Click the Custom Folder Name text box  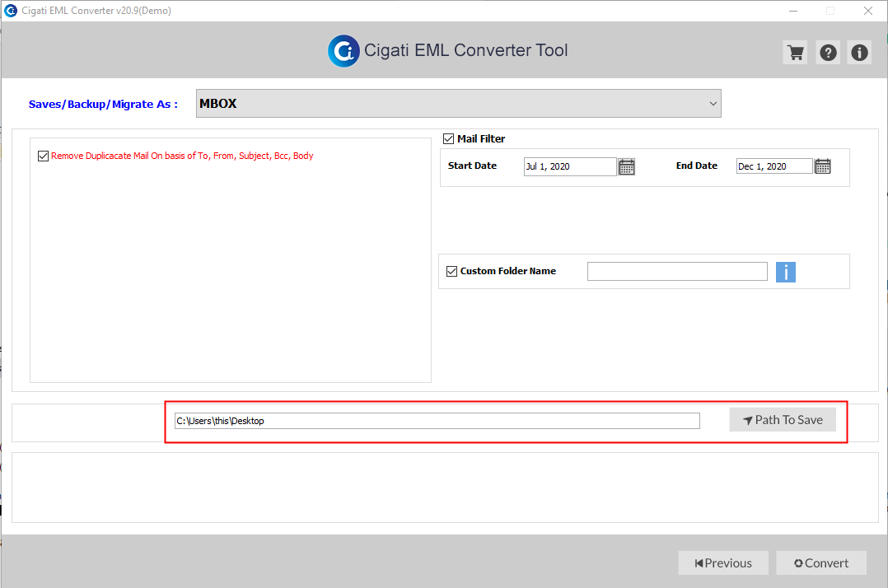point(677,271)
